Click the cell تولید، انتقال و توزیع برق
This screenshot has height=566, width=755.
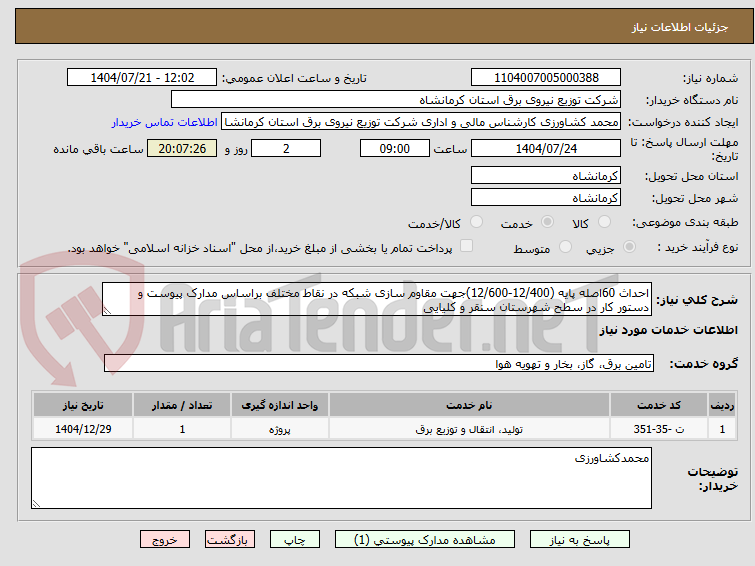click(x=469, y=429)
